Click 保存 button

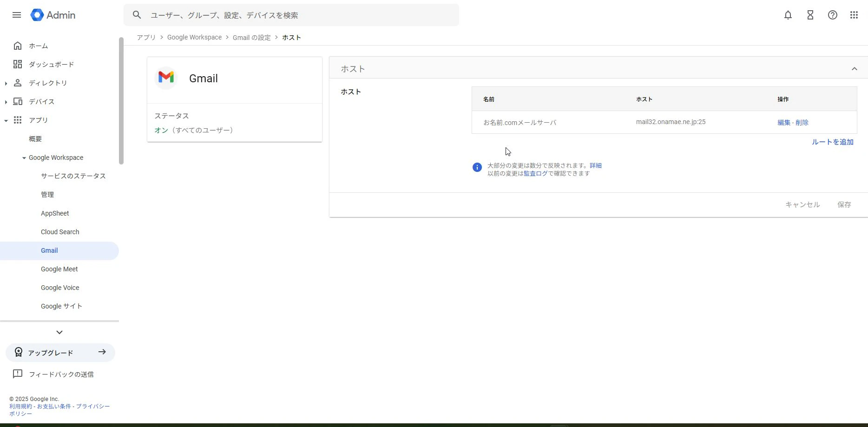tap(844, 204)
